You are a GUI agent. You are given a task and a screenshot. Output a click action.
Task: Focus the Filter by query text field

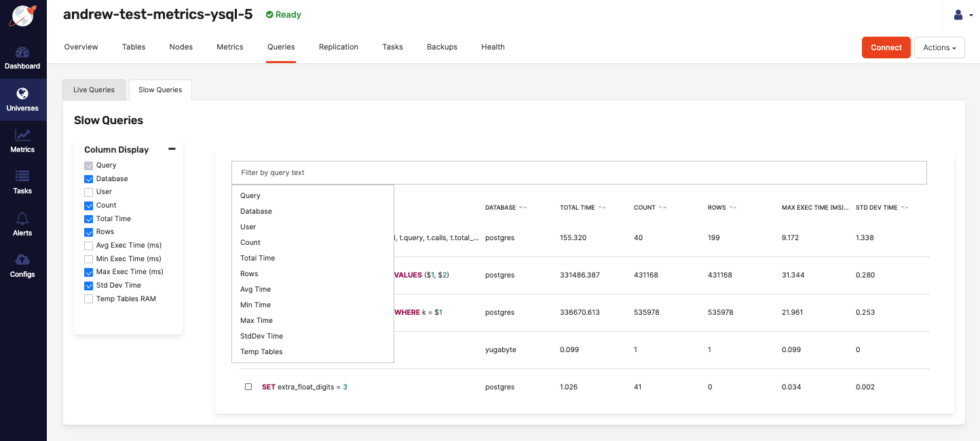point(578,172)
